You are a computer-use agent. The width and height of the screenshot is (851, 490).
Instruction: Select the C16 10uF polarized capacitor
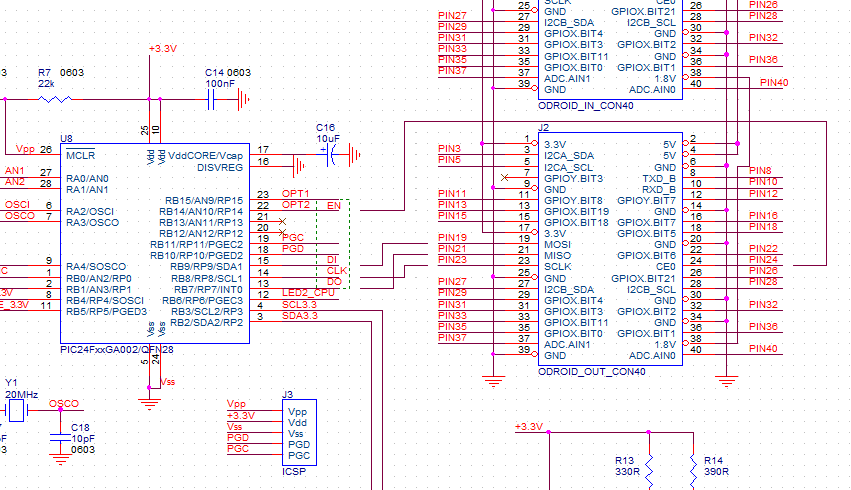click(332, 155)
